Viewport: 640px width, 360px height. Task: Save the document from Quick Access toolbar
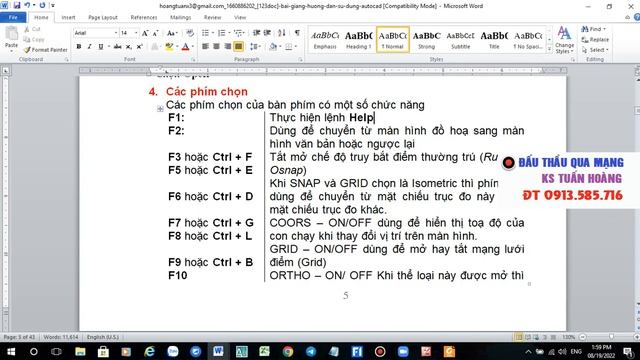pos(17,5)
